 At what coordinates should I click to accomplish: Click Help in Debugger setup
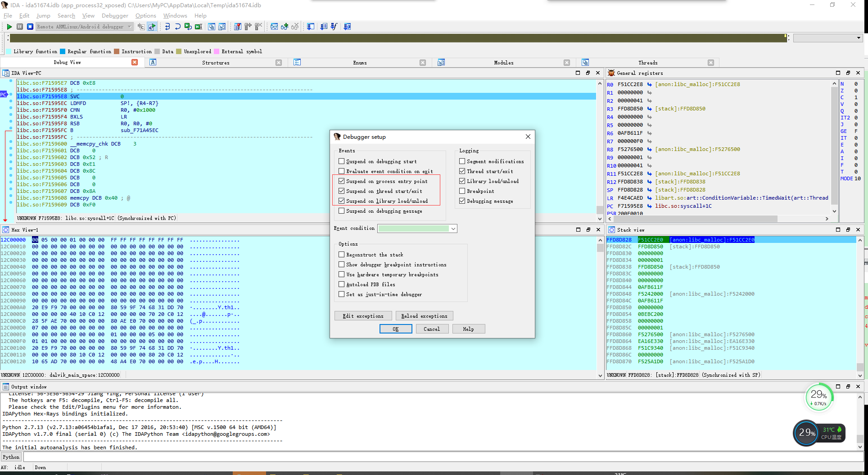click(x=469, y=329)
